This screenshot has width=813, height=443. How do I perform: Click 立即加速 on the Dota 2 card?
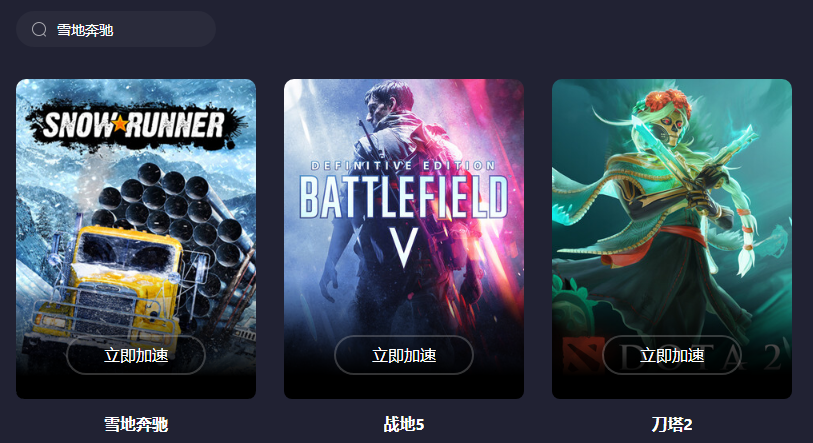coord(672,355)
